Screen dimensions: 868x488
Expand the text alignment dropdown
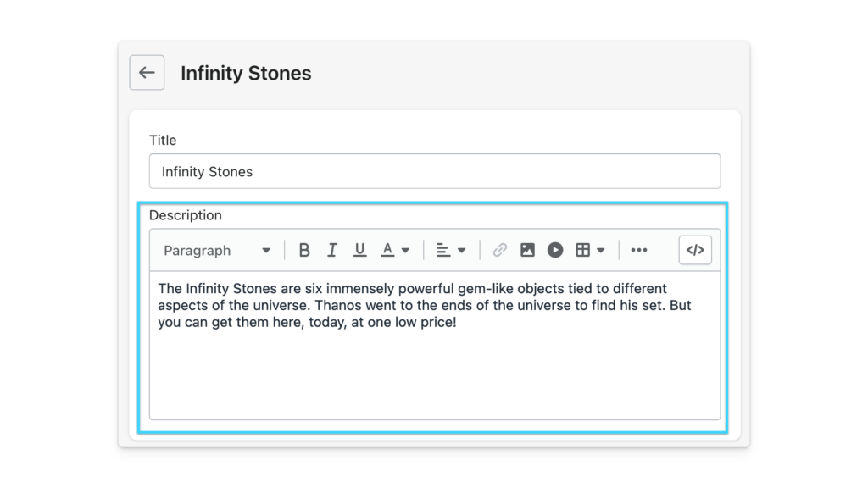452,250
